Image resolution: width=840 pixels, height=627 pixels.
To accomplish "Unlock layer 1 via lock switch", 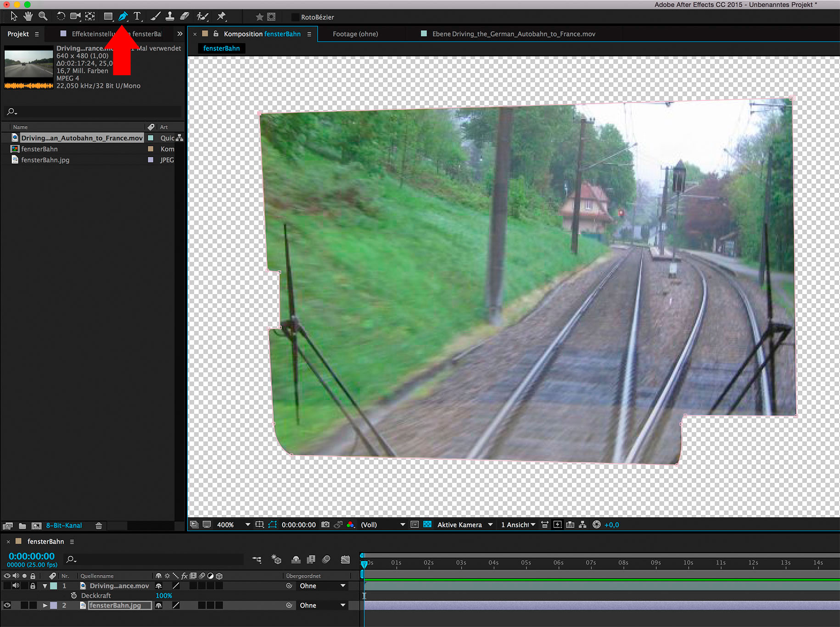I will [33, 586].
